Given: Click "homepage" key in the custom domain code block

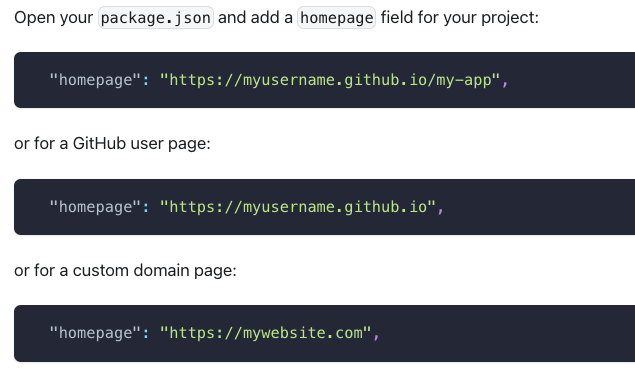Looking at the screenshot, I should pos(95,333).
